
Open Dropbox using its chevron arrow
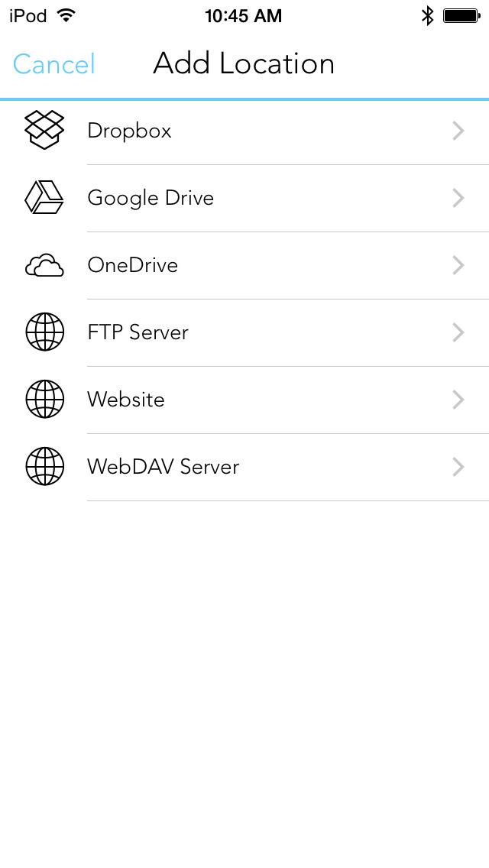coord(458,131)
